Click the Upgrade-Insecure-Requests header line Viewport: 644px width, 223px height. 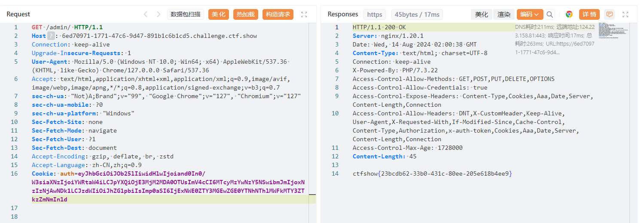point(82,53)
